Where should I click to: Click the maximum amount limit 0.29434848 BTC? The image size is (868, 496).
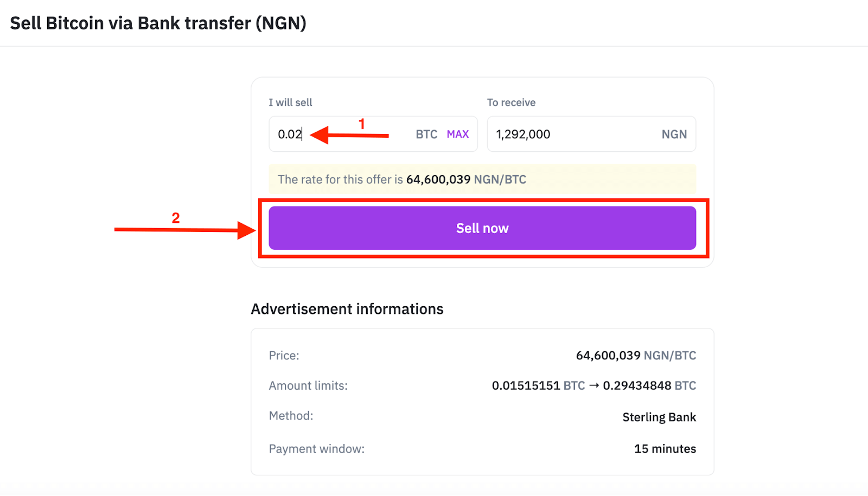click(x=649, y=386)
